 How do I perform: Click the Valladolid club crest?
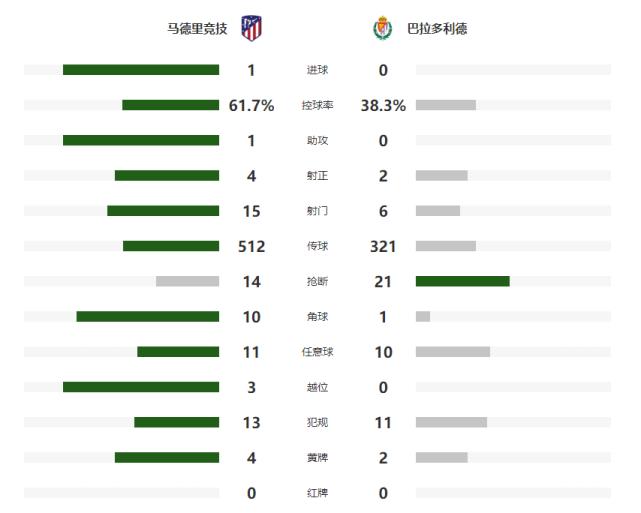[x=382, y=28]
